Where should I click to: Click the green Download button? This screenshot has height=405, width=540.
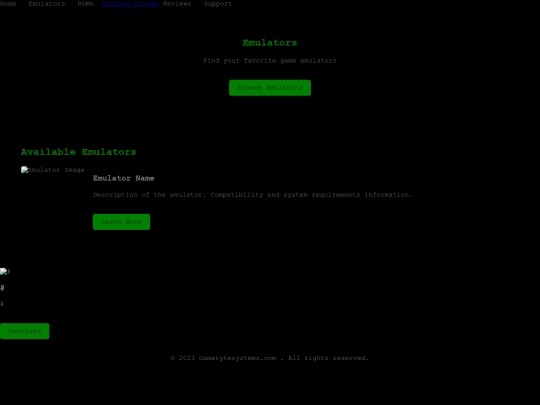pyautogui.click(x=24, y=331)
